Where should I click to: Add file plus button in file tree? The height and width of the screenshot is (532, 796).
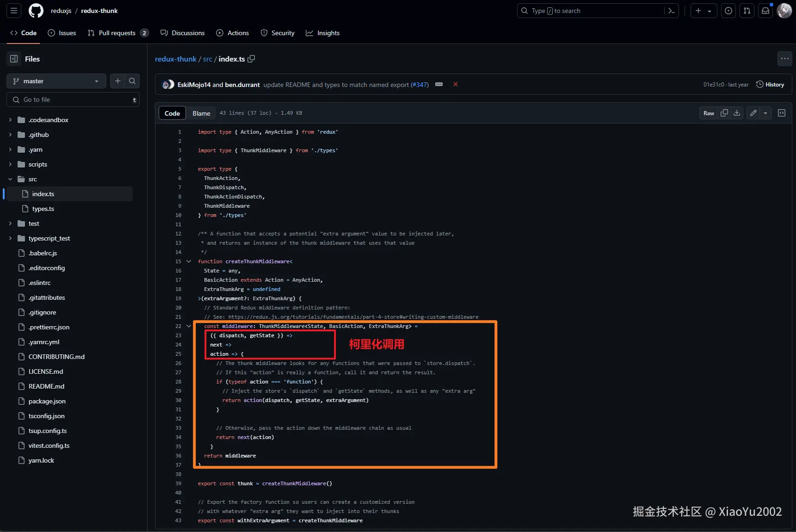click(x=118, y=81)
